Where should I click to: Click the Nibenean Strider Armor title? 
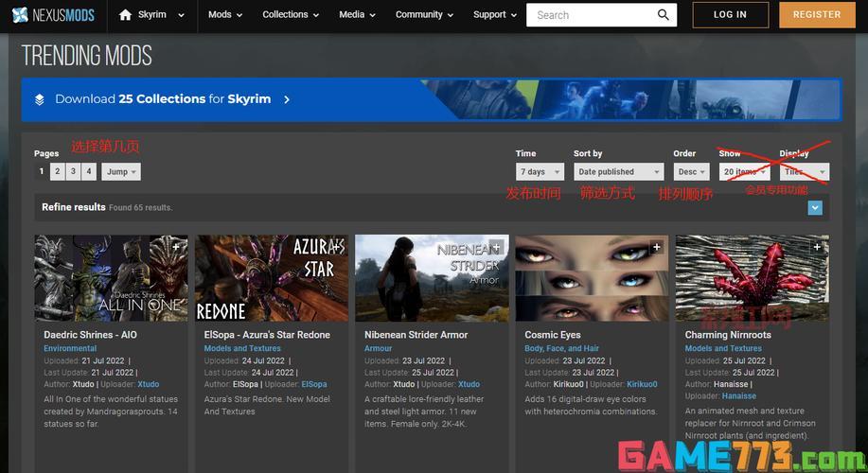[416, 335]
